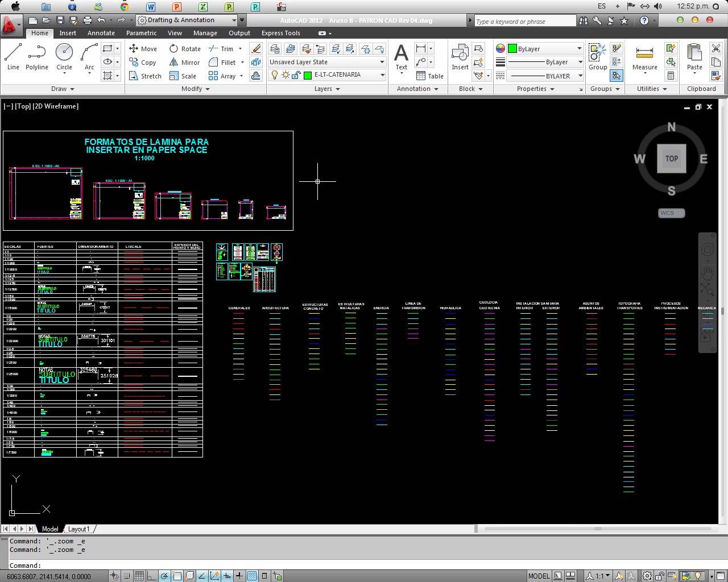
Task: Click the Command line input
Action: tap(364, 566)
